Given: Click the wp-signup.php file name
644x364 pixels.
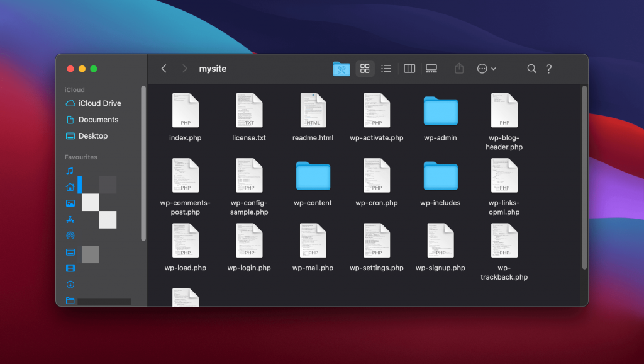Looking at the screenshot, I should pyautogui.click(x=440, y=268).
